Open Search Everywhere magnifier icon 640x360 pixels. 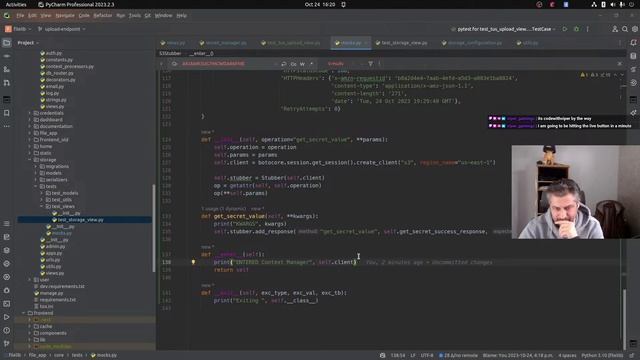click(625, 29)
